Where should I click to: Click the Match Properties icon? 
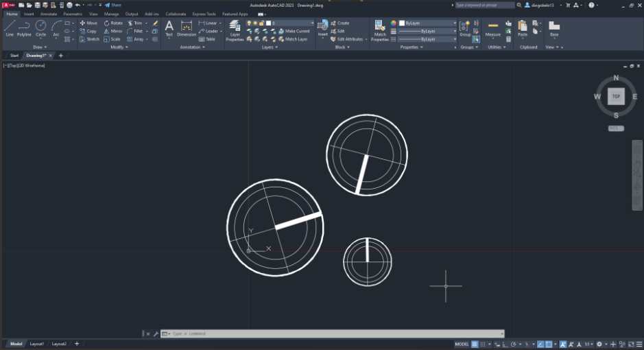pos(380,28)
